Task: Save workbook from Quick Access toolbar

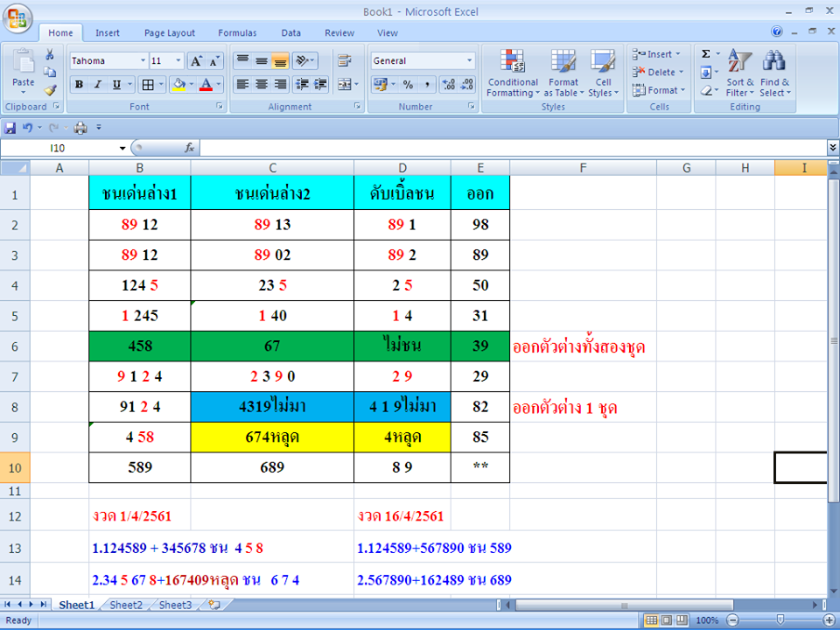Action: (10, 128)
